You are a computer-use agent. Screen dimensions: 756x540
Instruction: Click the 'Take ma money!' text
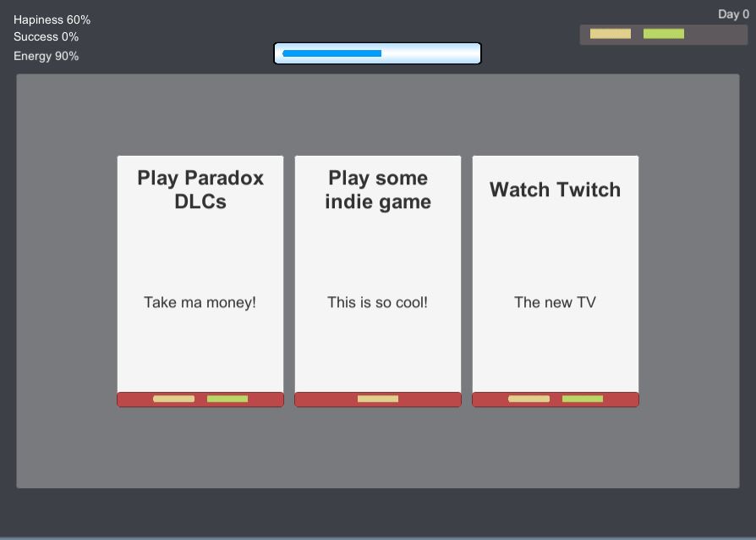point(200,302)
